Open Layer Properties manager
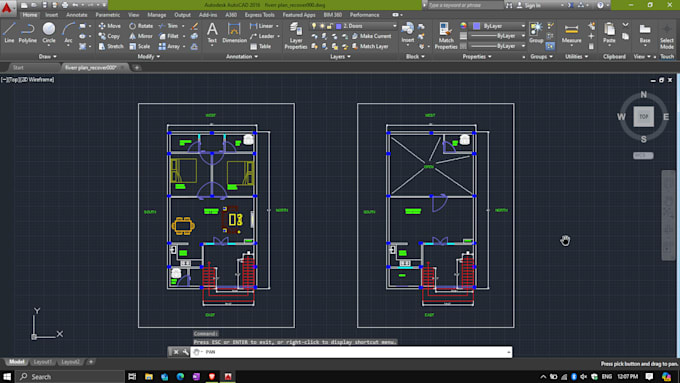This screenshot has height=383, width=680. pyautogui.click(x=296, y=35)
